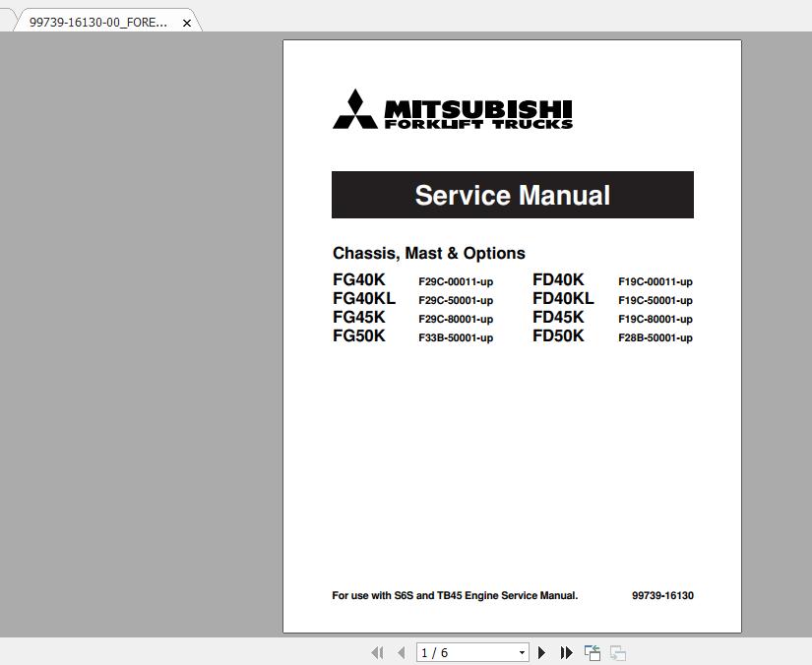Image resolution: width=812 pixels, height=665 pixels.
Task: Click the S6S and TB45 engine note text
Action: [x=454, y=595]
